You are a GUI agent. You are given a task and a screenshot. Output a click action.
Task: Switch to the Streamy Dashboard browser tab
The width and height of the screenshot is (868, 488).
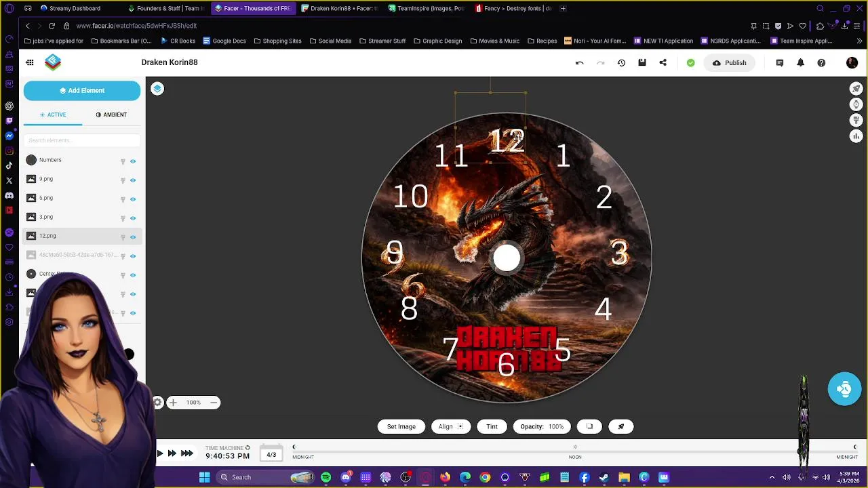coord(75,8)
